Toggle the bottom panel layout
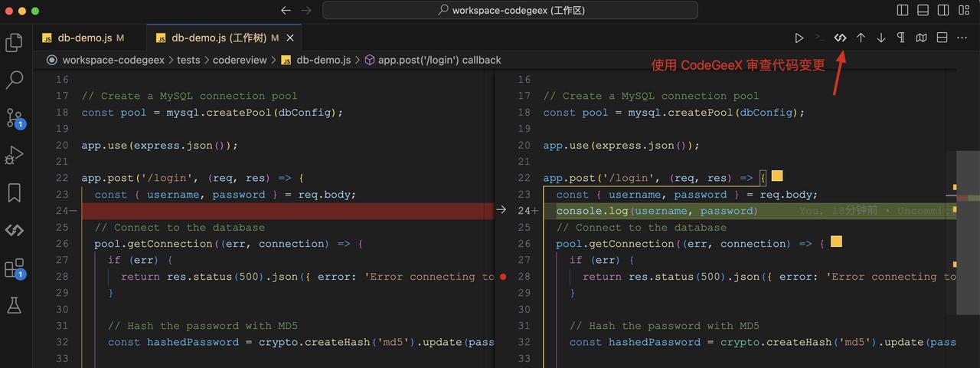This screenshot has height=368, width=980. point(923,11)
